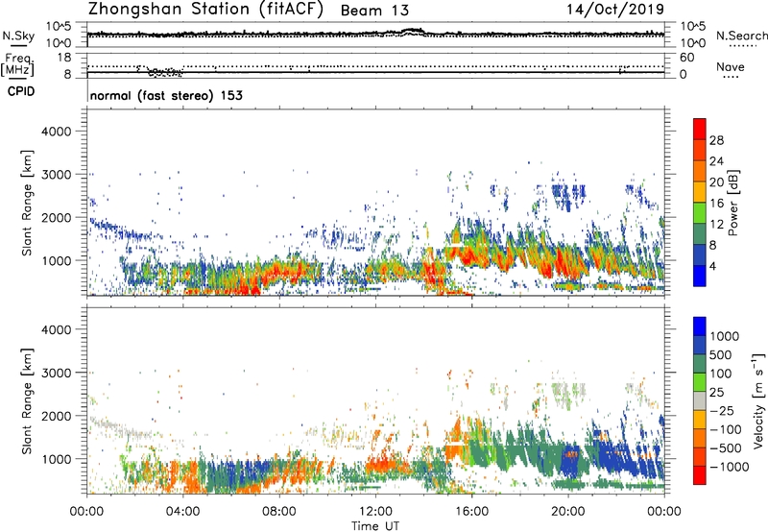Click the "-25" label on the velocity scale
Image resolution: width=768 pixels, height=532 pixels.
pos(722,411)
